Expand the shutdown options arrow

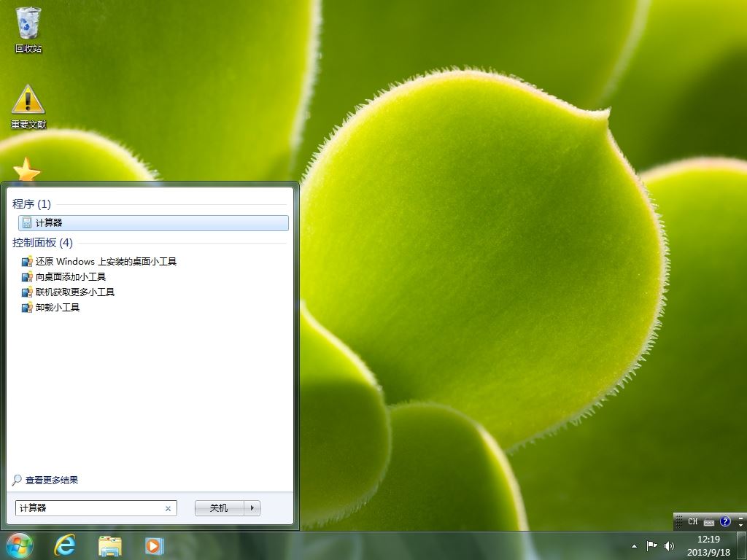[252, 508]
